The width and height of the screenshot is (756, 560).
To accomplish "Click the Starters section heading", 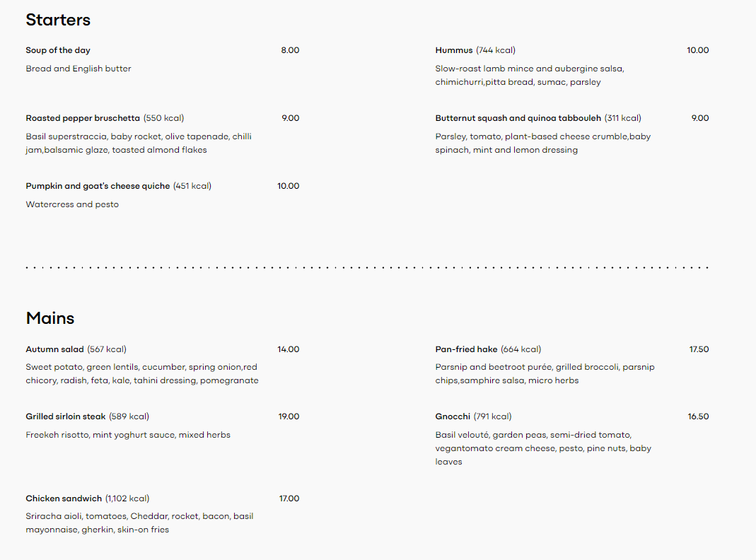I will [58, 20].
